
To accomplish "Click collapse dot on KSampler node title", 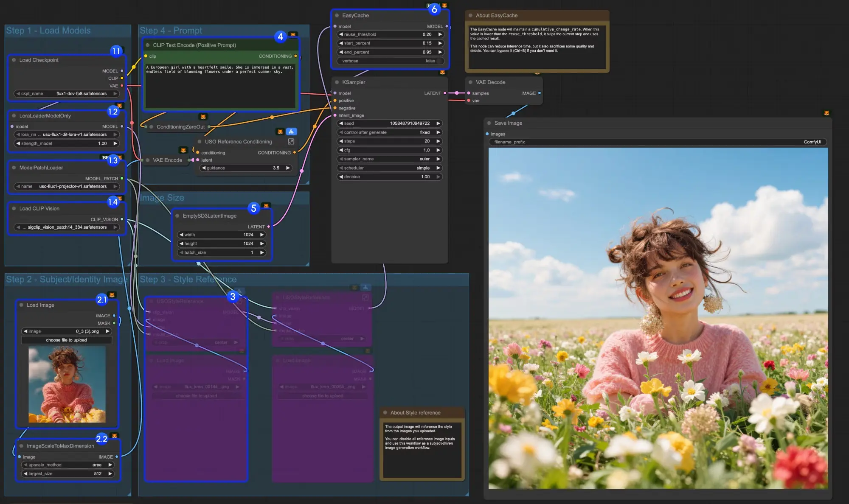I will pyautogui.click(x=337, y=82).
